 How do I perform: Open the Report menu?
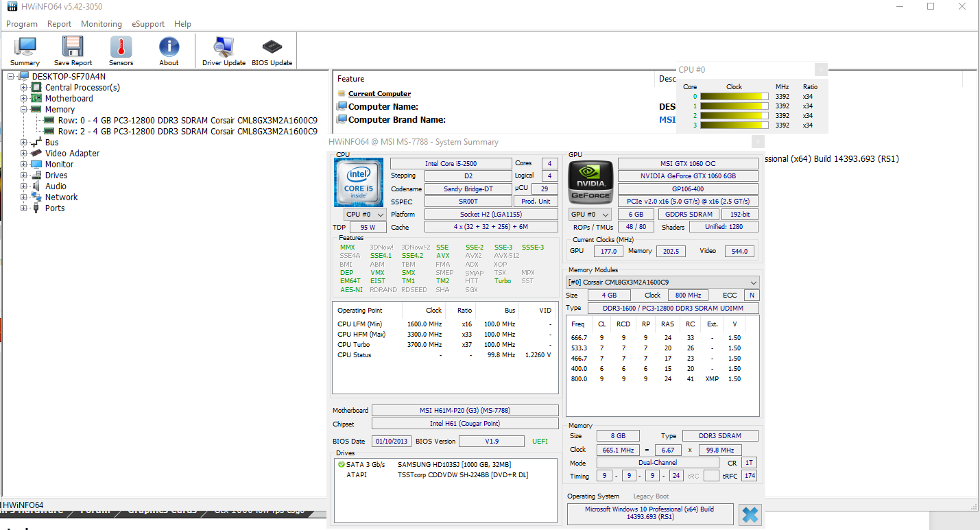click(x=60, y=23)
